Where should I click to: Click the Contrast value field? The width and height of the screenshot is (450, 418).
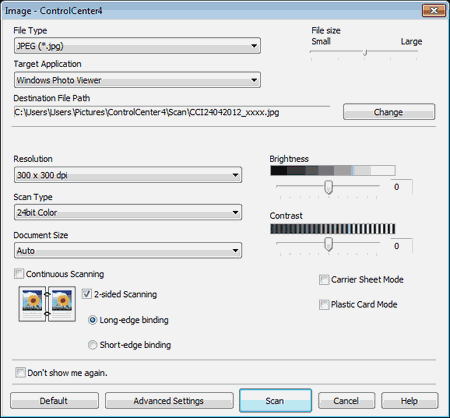(401, 246)
